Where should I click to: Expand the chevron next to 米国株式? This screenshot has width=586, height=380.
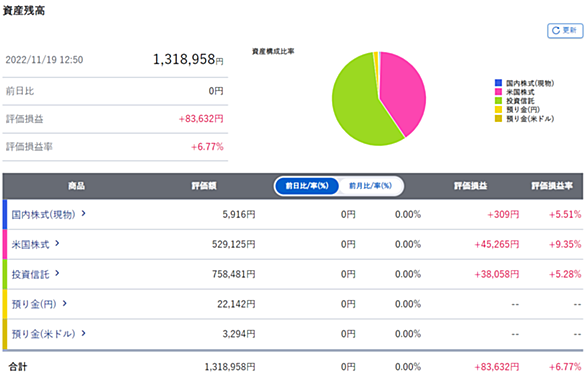tap(57, 243)
